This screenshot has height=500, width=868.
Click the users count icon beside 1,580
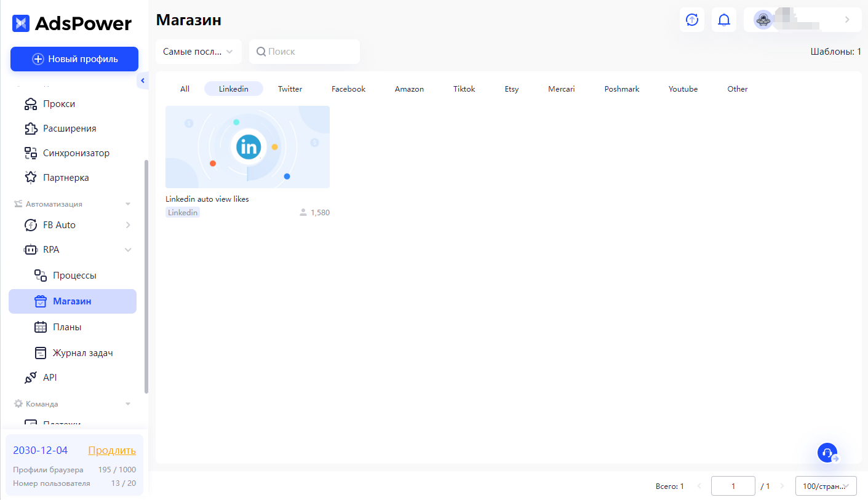click(303, 213)
